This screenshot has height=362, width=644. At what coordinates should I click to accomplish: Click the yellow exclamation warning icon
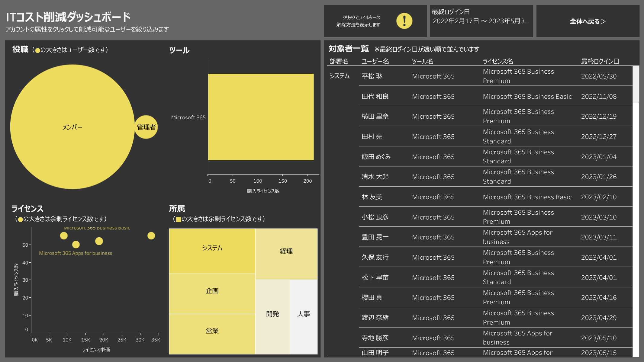point(404,21)
